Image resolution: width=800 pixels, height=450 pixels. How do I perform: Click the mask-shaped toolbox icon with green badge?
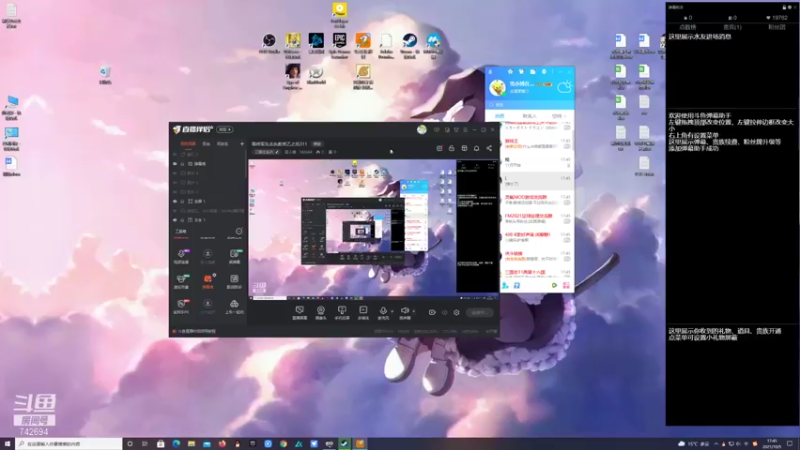click(182, 281)
